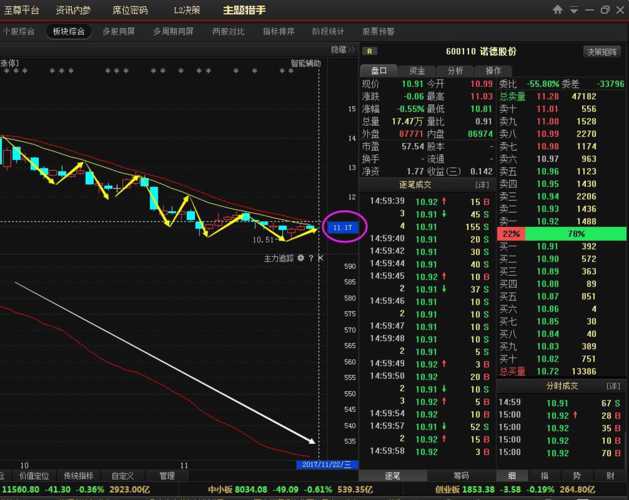Click the K icon beside 主力追踪
This screenshot has height=500, width=629.
pos(320,258)
